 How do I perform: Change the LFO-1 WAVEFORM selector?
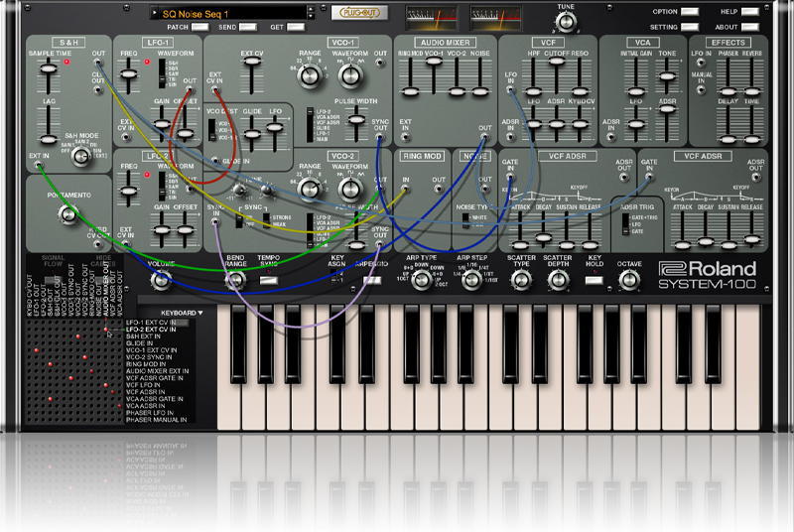pos(162,73)
